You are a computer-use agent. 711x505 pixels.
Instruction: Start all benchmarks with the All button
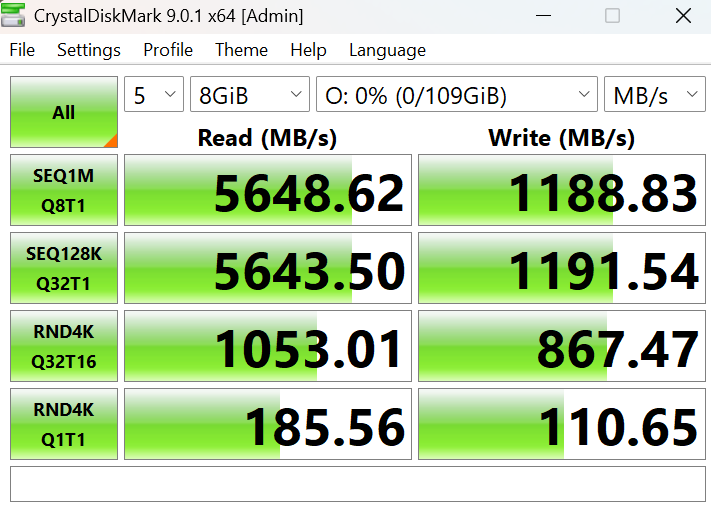point(64,112)
